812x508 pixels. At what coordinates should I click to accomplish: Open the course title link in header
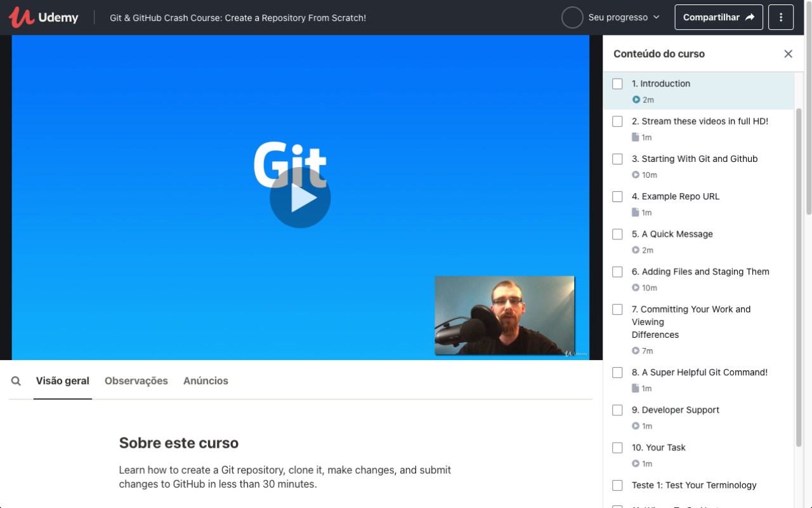[238, 18]
